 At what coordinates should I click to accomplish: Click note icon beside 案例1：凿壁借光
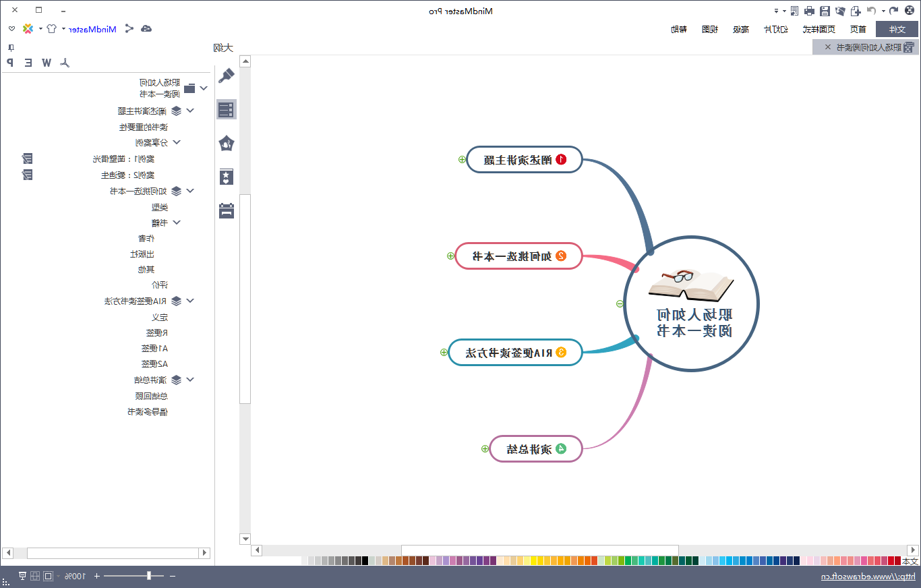[27, 158]
